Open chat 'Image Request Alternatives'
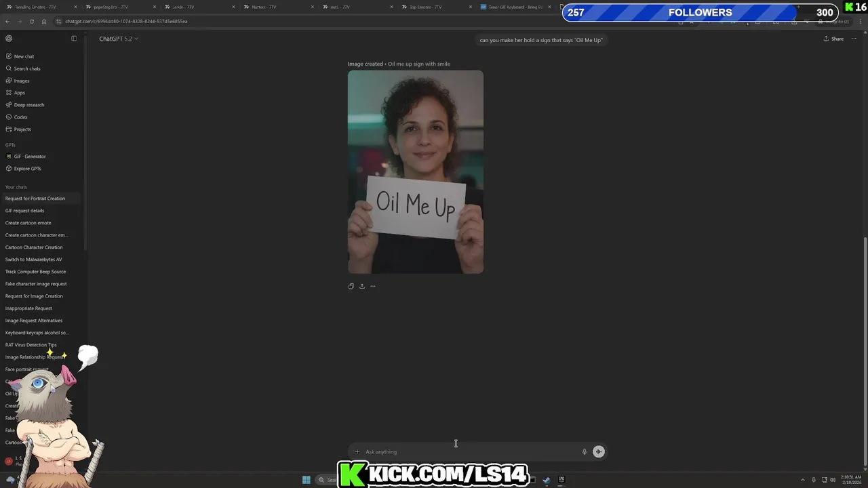868x488 pixels. tap(41, 321)
